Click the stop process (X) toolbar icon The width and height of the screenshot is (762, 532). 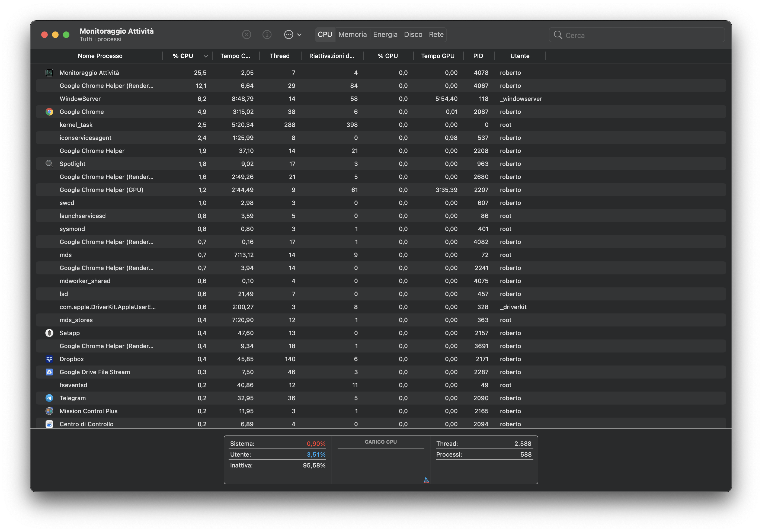[246, 34]
